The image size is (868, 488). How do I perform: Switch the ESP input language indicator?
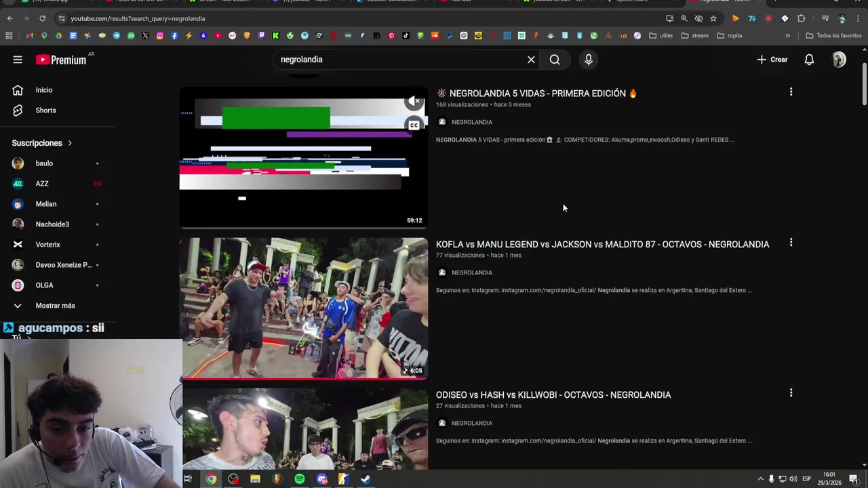click(x=807, y=479)
